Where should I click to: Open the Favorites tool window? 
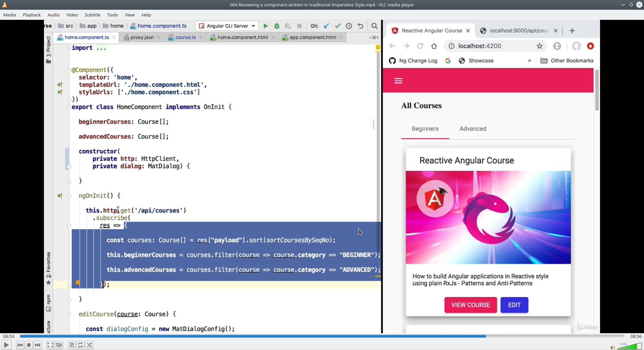pyautogui.click(x=49, y=268)
